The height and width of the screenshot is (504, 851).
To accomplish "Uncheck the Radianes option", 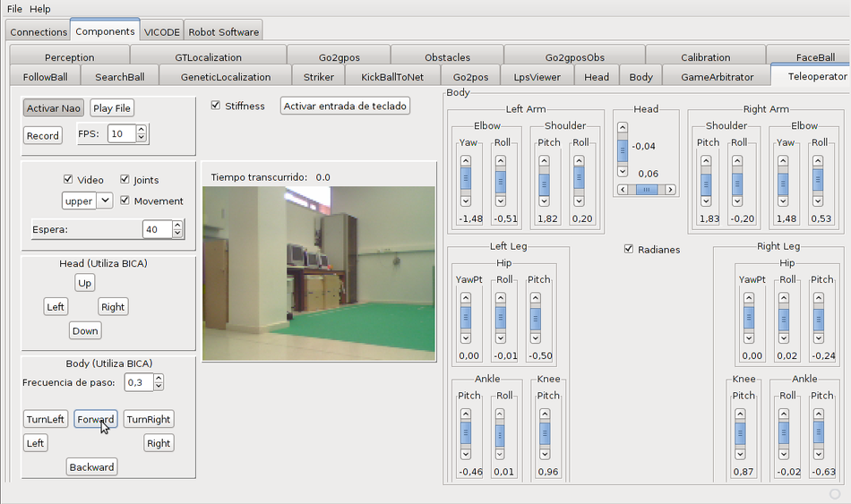I will pos(629,249).
